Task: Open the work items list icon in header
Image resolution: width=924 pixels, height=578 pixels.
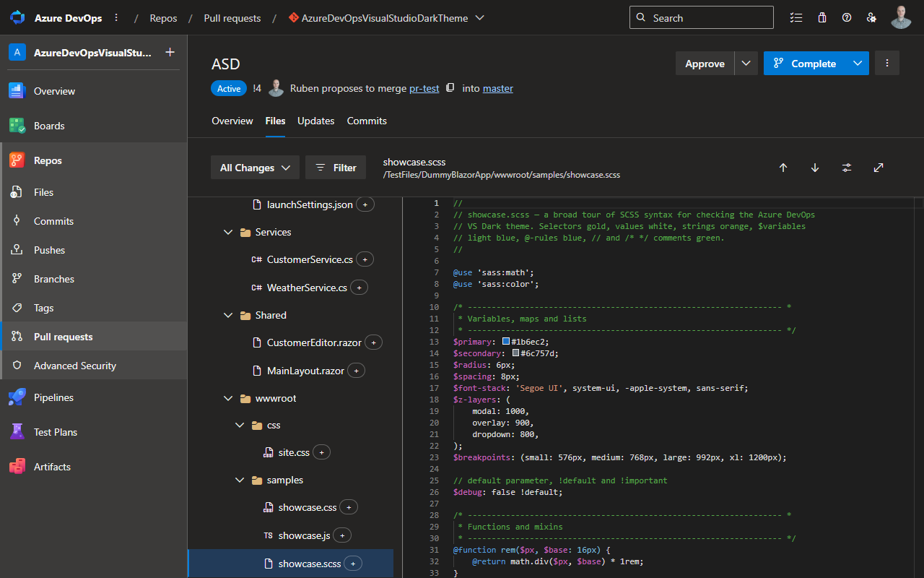Action: 796,17
